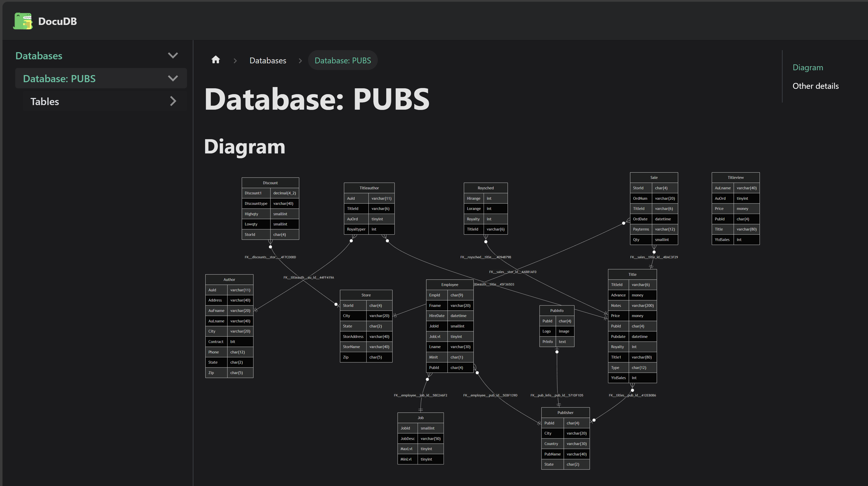
Task: Jump to Diagram section in outline
Action: (807, 67)
